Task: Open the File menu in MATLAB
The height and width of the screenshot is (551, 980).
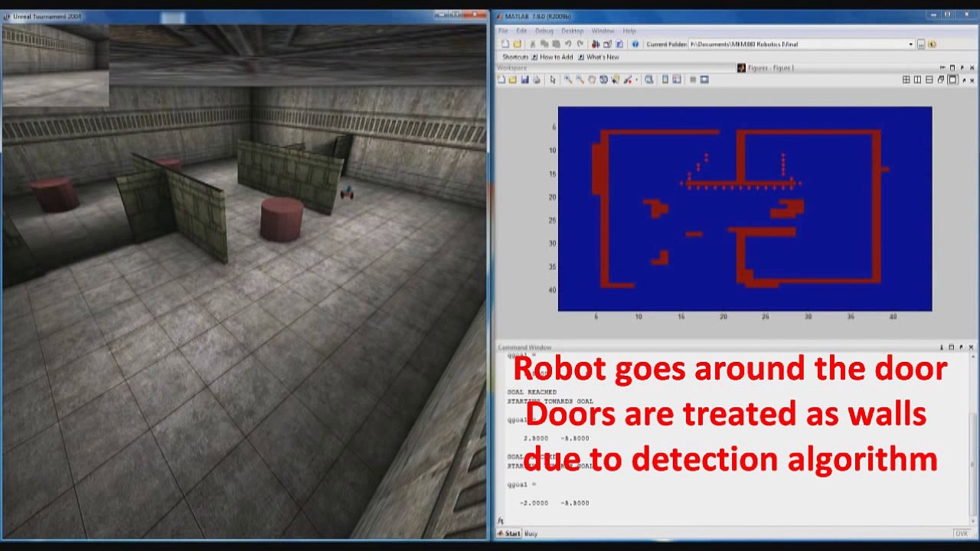Action: 503,31
